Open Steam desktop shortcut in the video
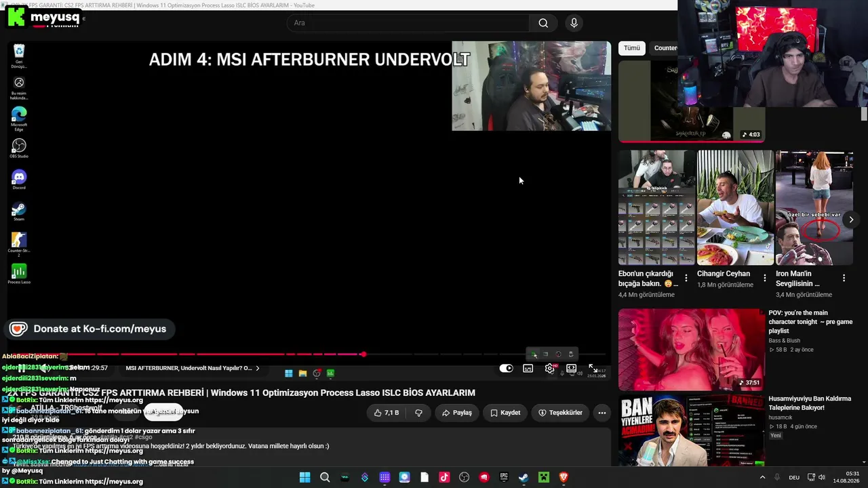 19,211
